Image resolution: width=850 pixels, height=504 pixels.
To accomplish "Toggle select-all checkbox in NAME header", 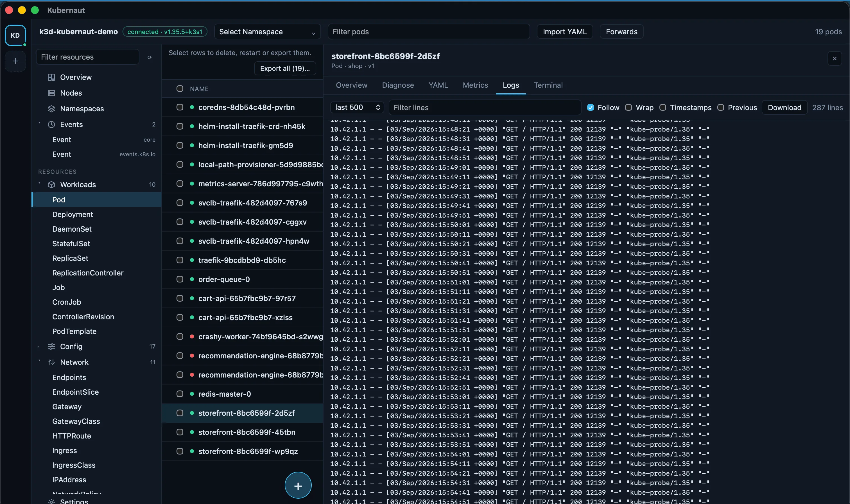I will [180, 89].
